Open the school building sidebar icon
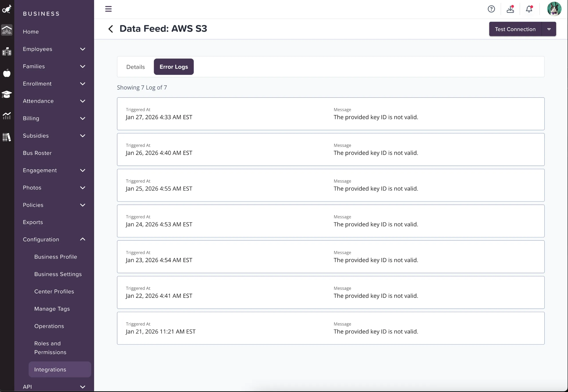Screen dimensions: 568x392 [7, 51]
